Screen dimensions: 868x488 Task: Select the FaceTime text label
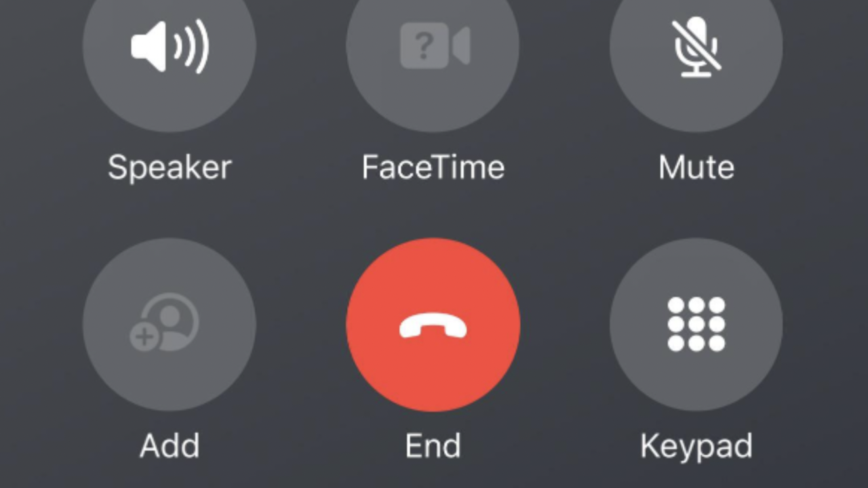coord(433,167)
